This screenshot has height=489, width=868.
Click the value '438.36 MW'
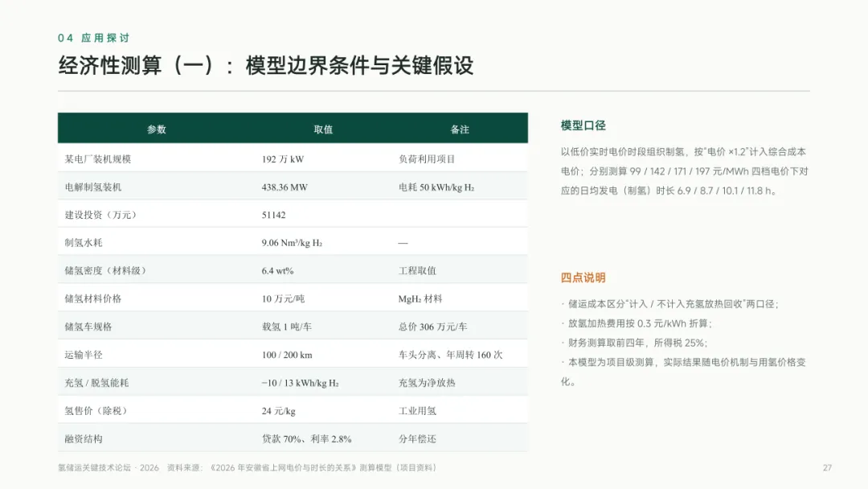[285, 187]
